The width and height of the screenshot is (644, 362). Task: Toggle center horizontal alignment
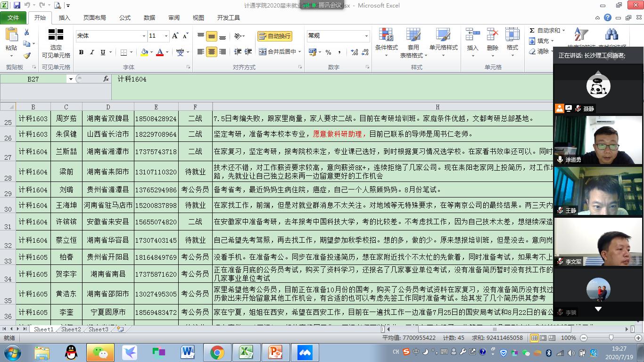(212, 52)
